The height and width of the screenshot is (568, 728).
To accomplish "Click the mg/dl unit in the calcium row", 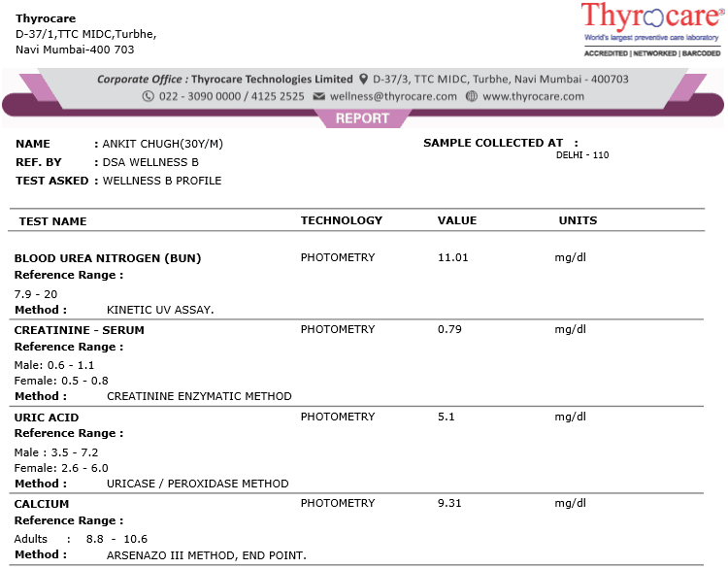I will pos(570,504).
